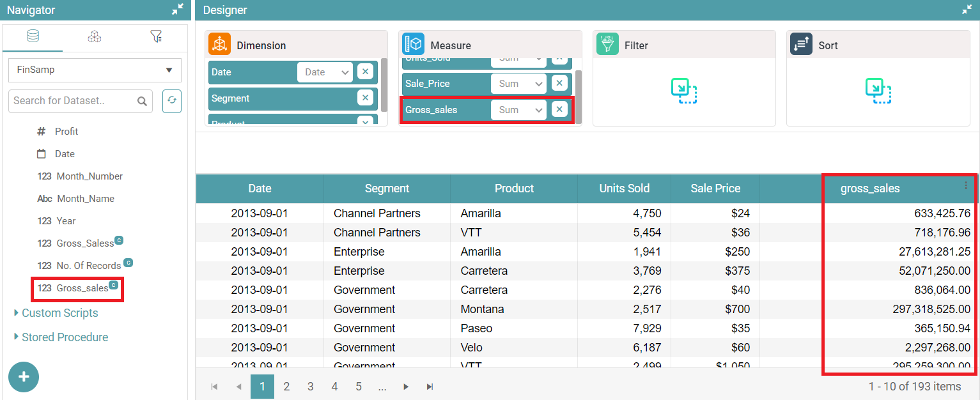The image size is (980, 400).
Task: Remove the Date dimension field
Action: 365,72
